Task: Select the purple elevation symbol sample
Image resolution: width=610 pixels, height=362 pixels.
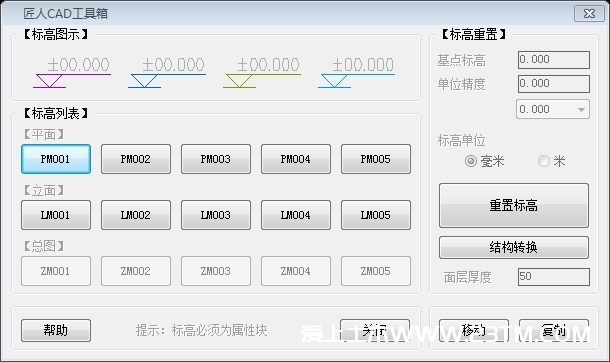Action: 72,73
